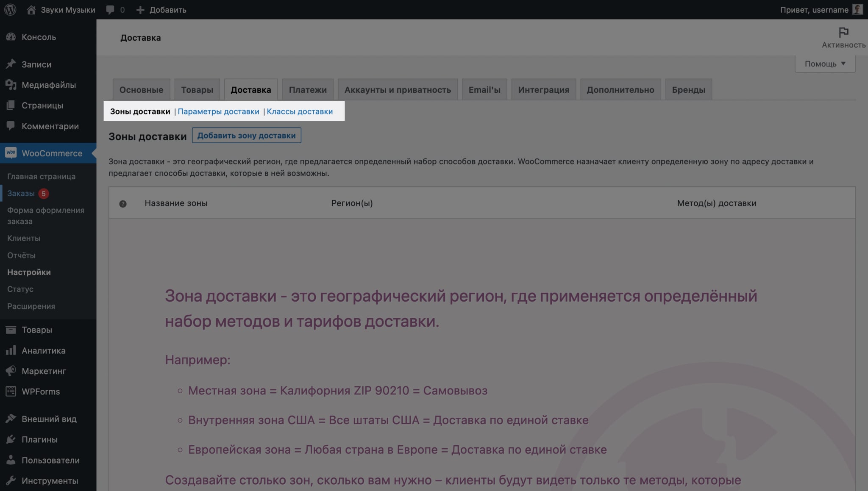The image size is (868, 491).
Task: Open Заказы submenu item
Action: click(21, 193)
